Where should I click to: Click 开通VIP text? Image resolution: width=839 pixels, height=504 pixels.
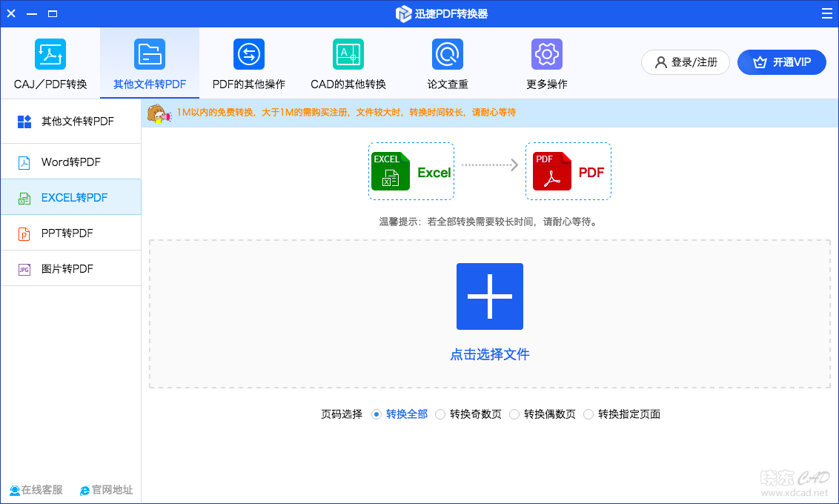[792, 62]
